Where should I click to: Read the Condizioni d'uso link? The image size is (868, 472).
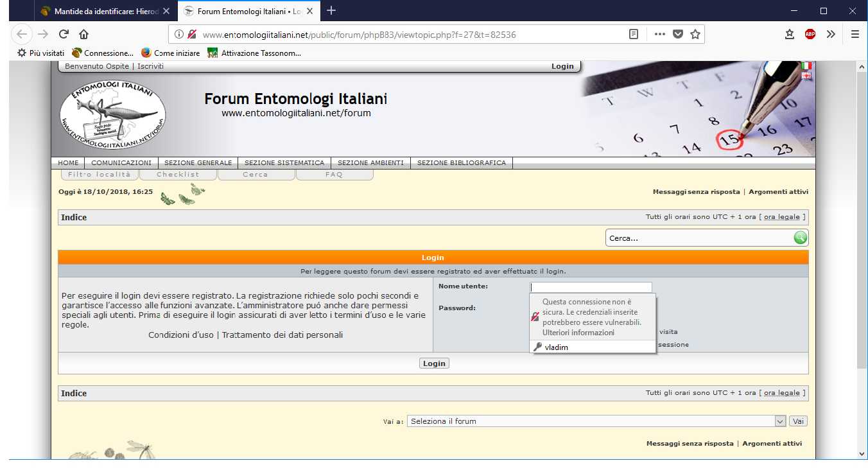click(x=181, y=335)
